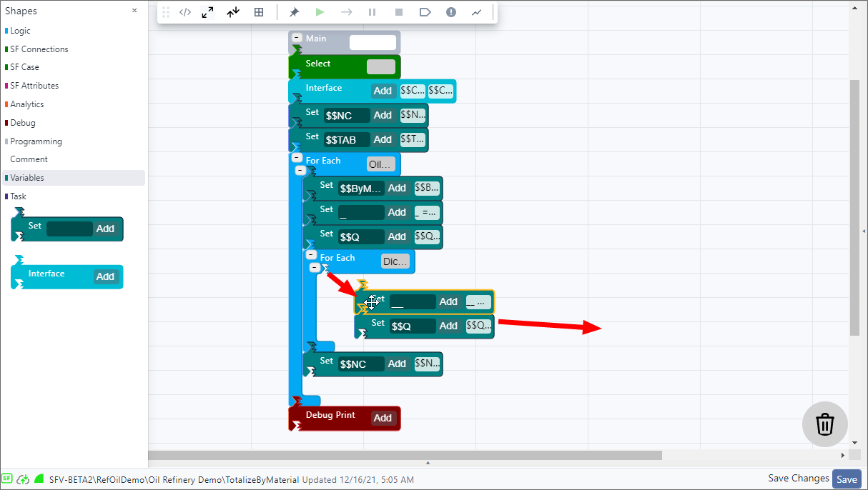
Task: Close the Shapes panel
Action: coord(134,11)
